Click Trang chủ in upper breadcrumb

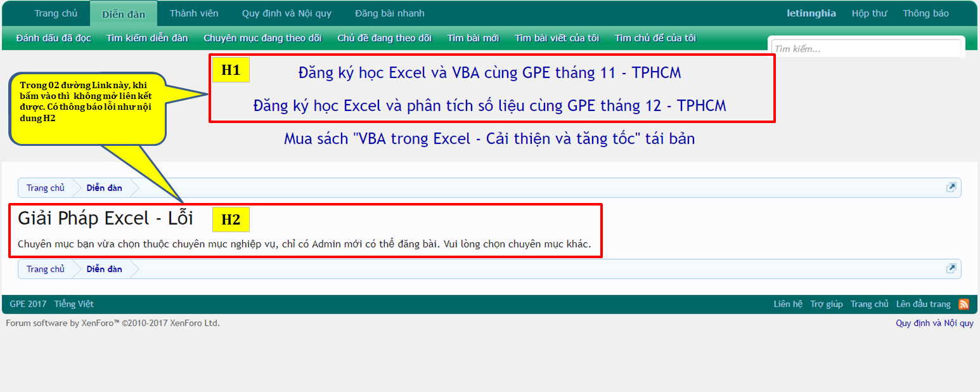tap(46, 188)
